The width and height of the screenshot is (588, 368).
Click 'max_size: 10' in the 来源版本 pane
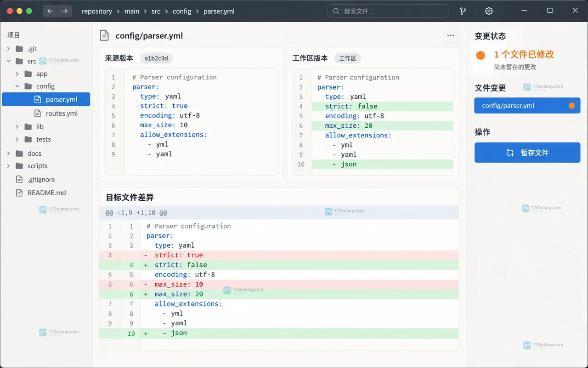164,125
